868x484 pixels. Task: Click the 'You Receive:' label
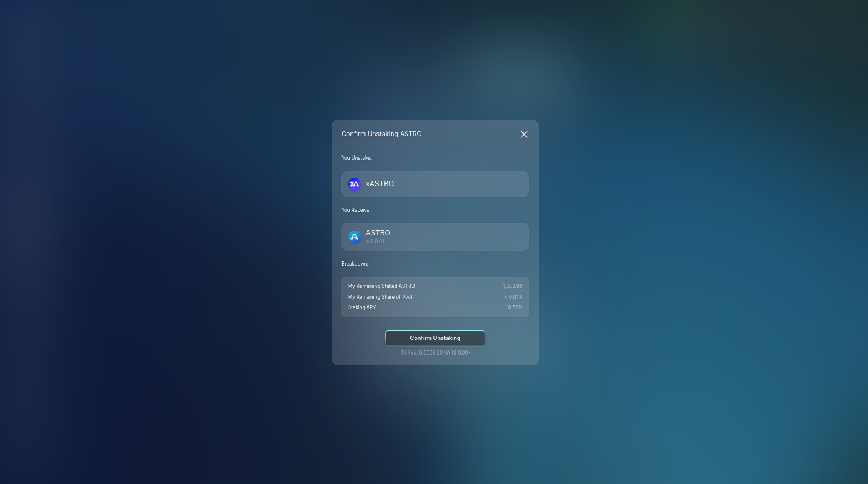pyautogui.click(x=356, y=210)
